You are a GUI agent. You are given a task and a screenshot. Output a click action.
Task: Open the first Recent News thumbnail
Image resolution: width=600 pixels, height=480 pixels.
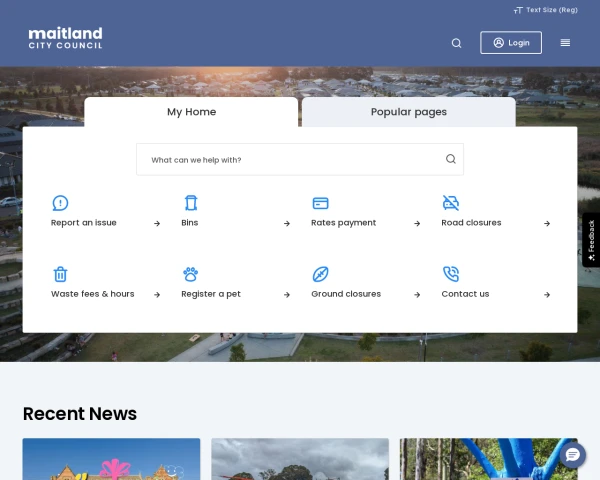(x=111, y=459)
